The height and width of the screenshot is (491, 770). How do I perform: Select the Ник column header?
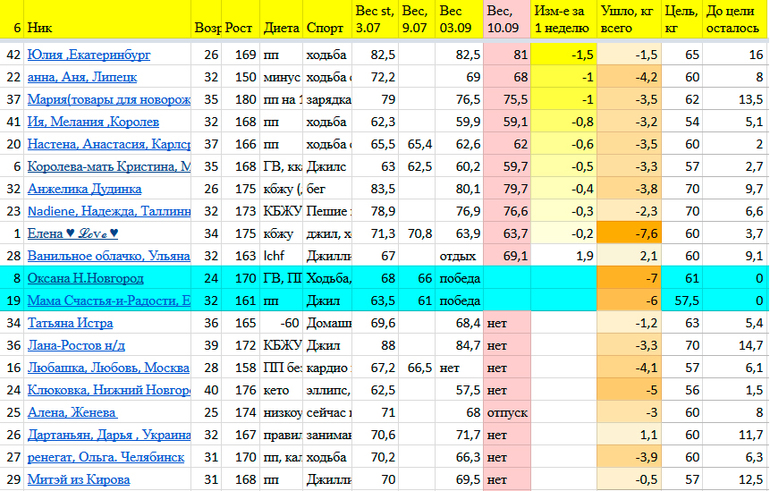[x=107, y=29]
